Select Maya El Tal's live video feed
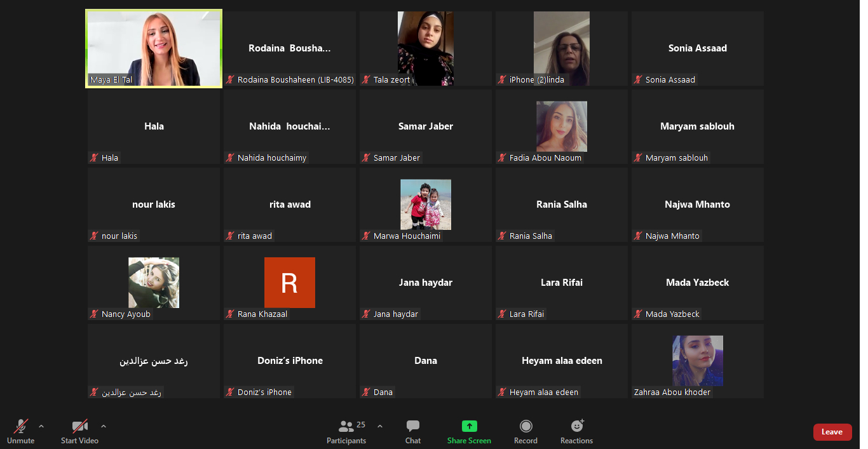Image resolution: width=868 pixels, height=449 pixels. [x=154, y=48]
